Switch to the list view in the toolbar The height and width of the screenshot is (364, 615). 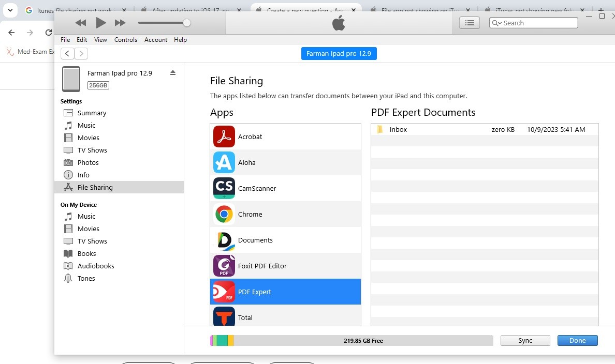click(469, 23)
